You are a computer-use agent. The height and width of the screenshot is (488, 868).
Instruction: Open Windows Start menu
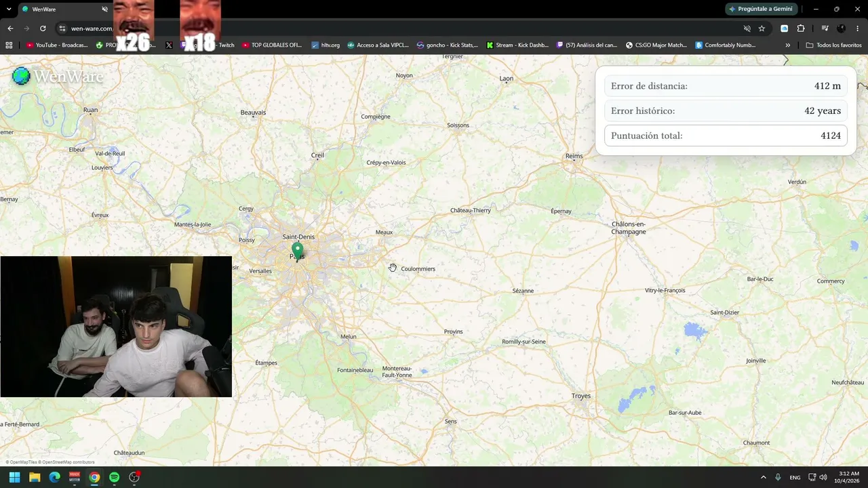14,477
